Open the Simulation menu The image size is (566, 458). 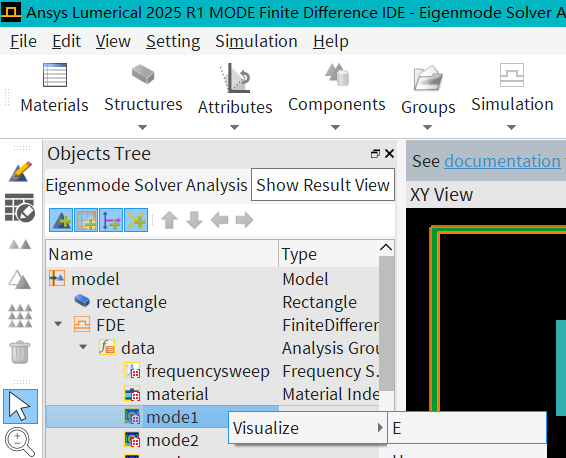(256, 41)
